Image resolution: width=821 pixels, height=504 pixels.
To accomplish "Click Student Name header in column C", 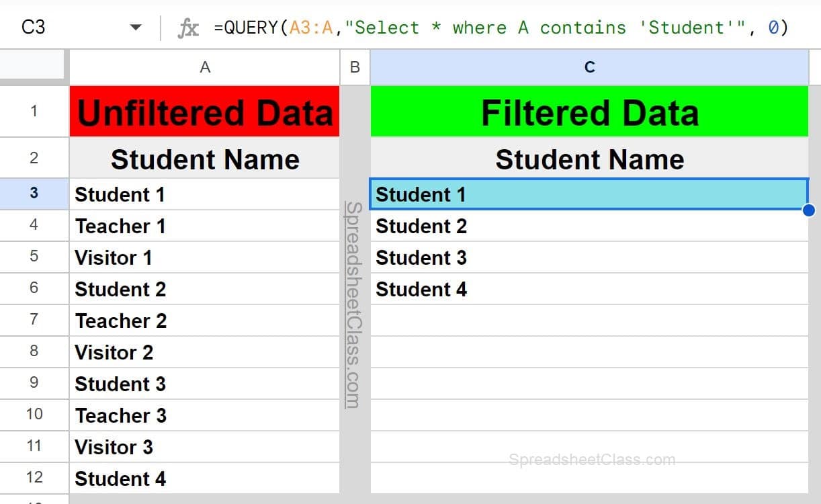I will click(x=589, y=159).
